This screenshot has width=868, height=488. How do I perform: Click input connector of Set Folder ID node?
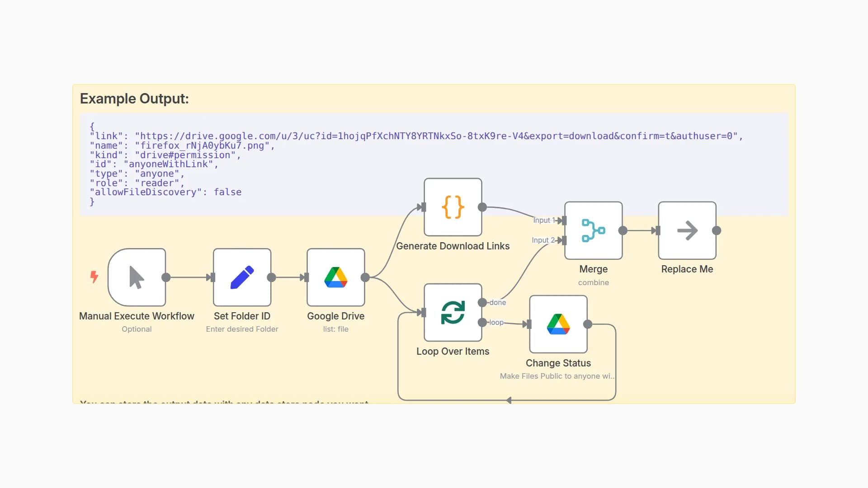point(213,277)
